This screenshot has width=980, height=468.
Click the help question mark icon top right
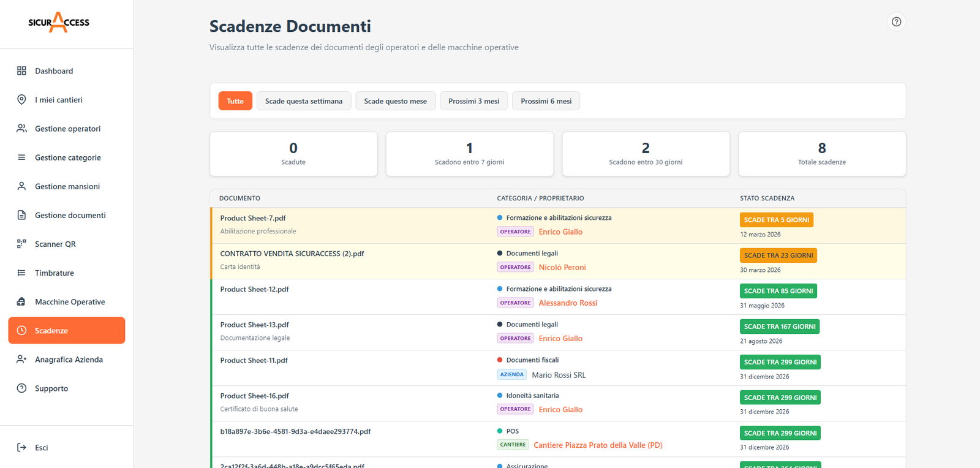[896, 22]
